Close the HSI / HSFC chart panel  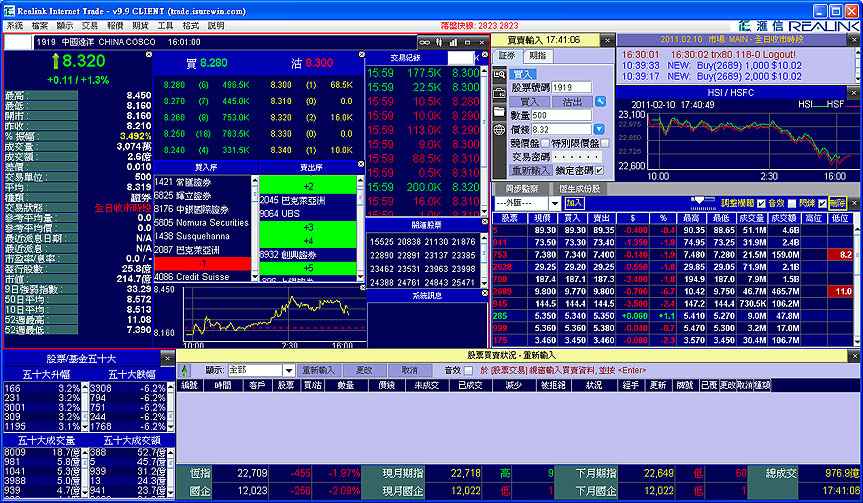pos(855,93)
